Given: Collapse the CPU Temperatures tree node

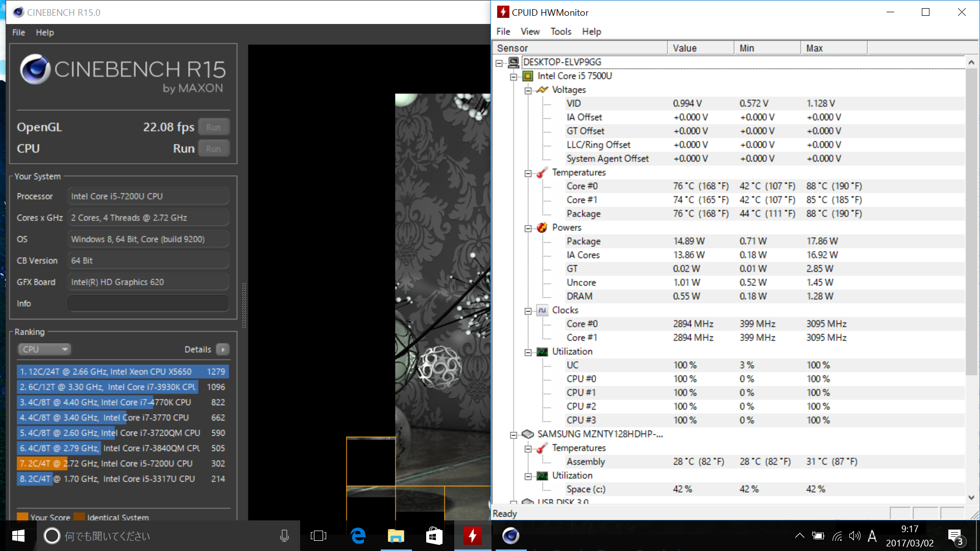Looking at the screenshot, I should 528,173.
